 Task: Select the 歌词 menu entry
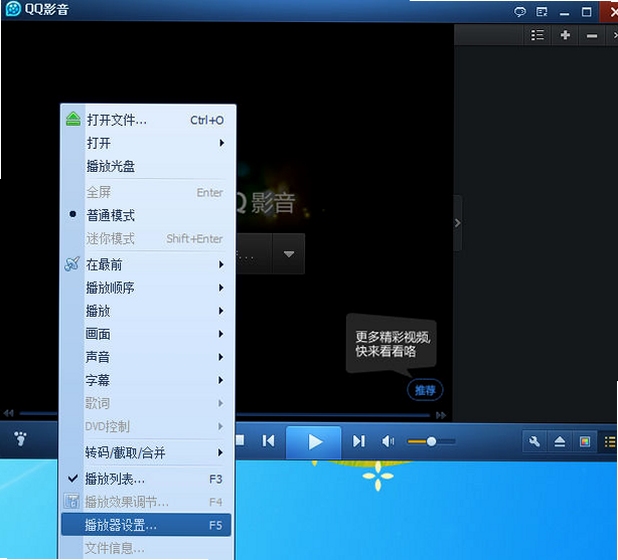point(146,403)
